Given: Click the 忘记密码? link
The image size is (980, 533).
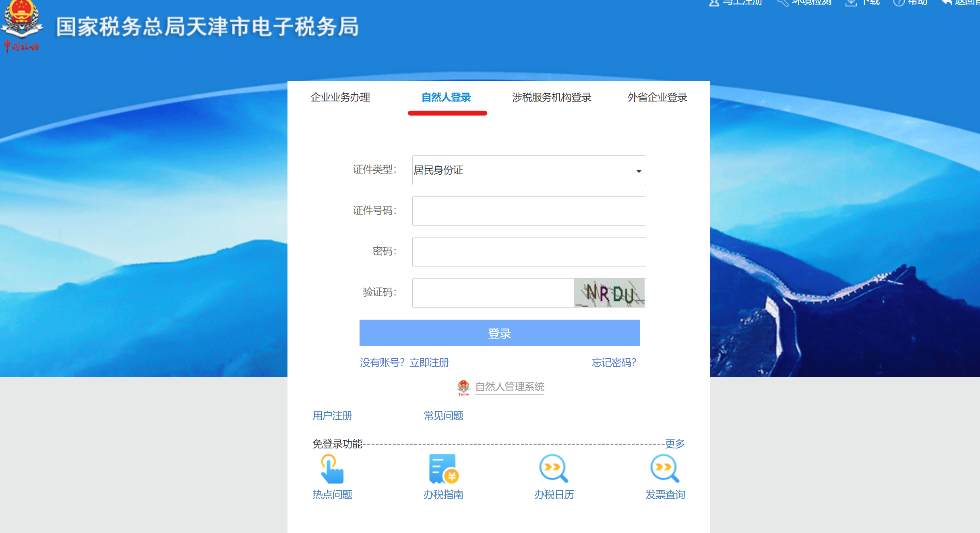Looking at the screenshot, I should coord(614,362).
